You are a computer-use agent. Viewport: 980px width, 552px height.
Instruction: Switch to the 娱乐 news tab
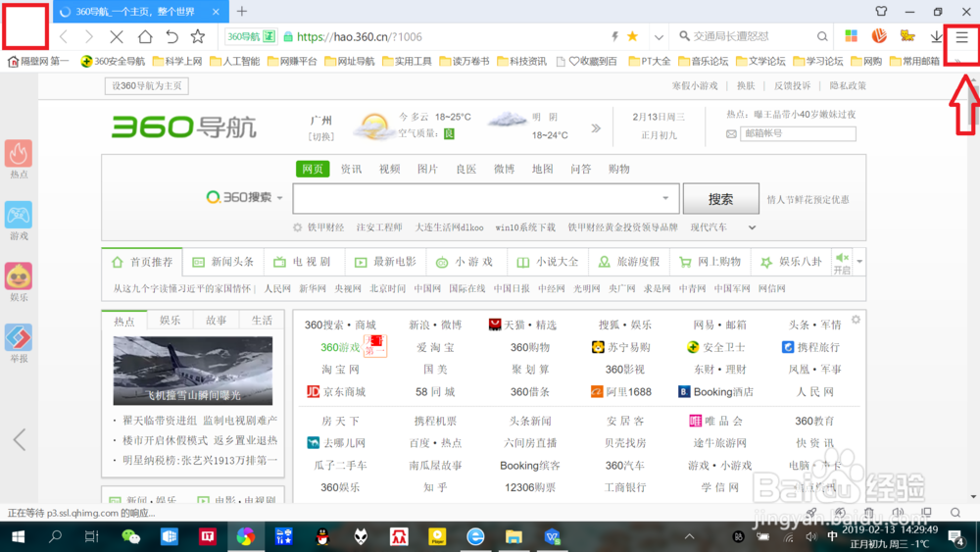pos(170,320)
